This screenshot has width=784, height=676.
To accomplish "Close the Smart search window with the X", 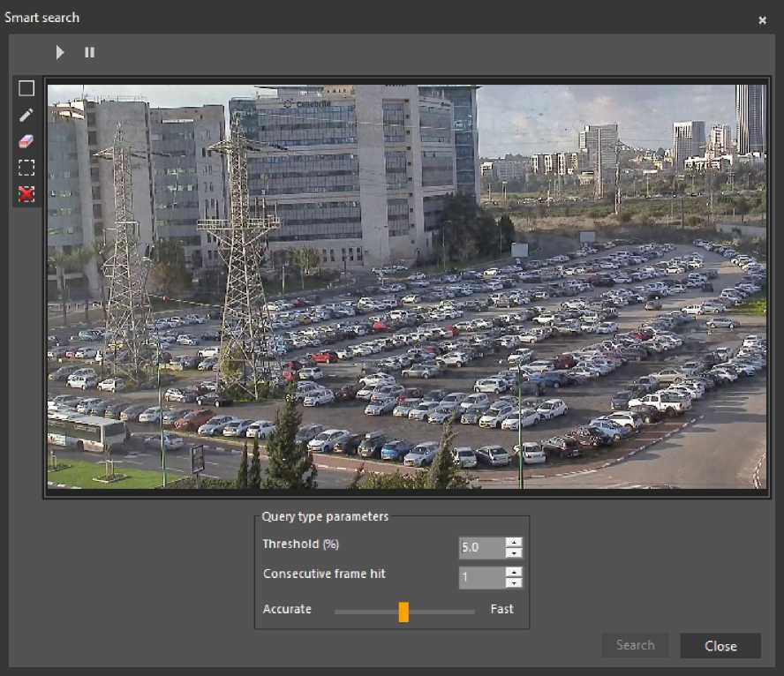I will 763,19.
